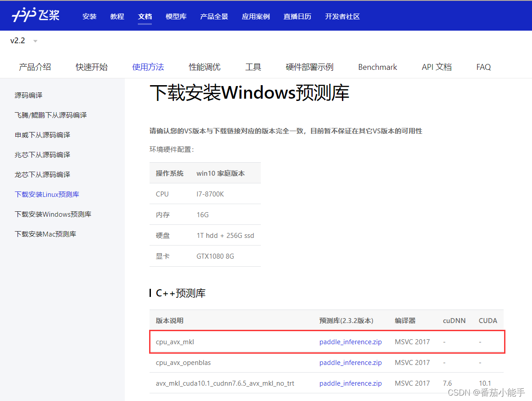Click the 硬盘 row label
The image size is (532, 401).
tap(163, 236)
